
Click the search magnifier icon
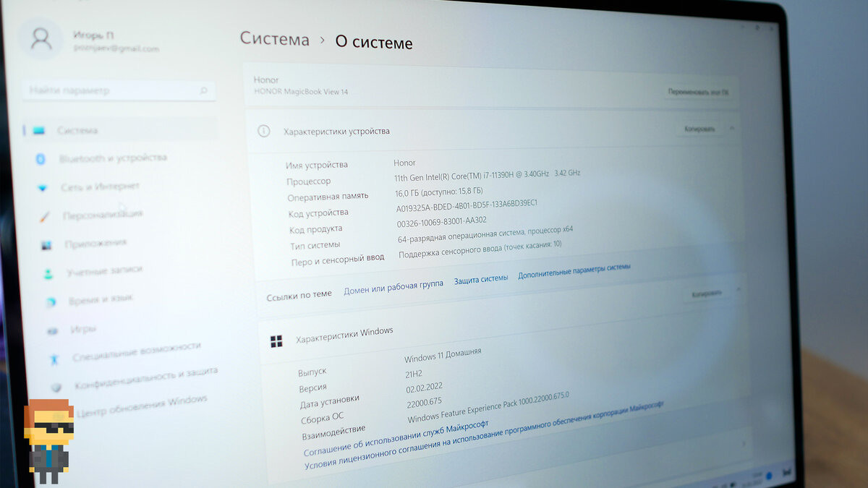coord(204,91)
